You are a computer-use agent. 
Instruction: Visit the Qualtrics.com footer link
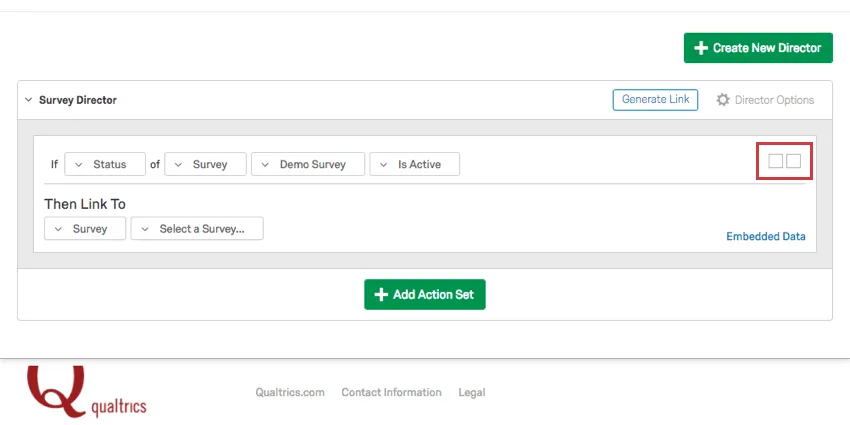click(x=290, y=393)
